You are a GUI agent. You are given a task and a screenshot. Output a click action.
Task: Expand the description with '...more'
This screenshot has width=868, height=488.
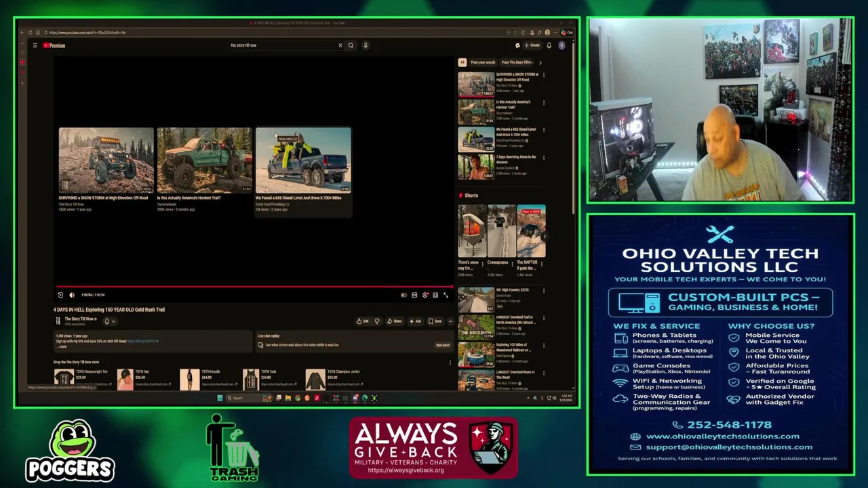tap(62, 346)
